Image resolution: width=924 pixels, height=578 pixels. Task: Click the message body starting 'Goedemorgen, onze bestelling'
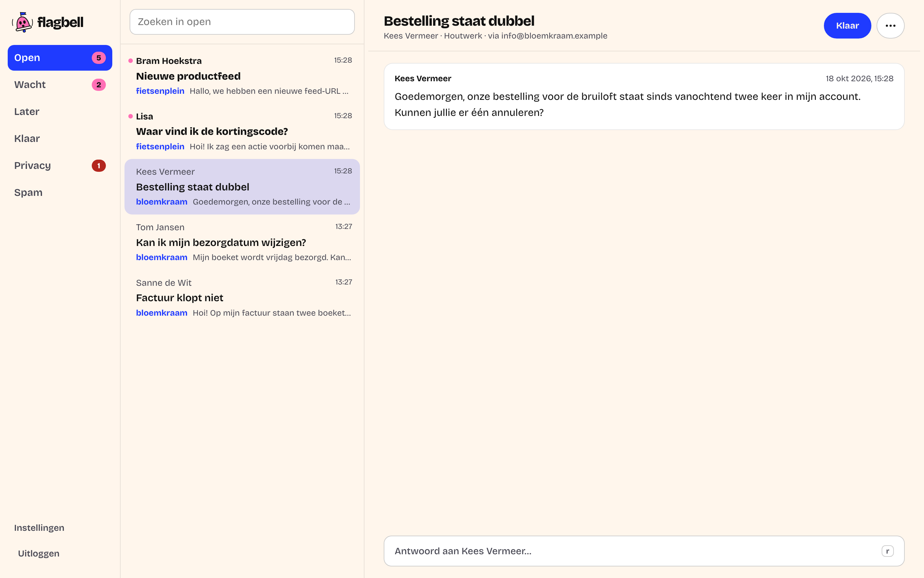(x=627, y=104)
